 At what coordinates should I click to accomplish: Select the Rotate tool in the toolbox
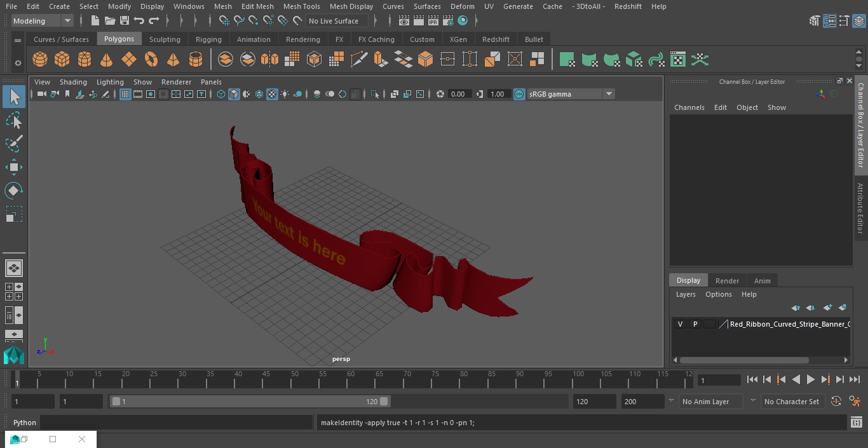click(13, 191)
